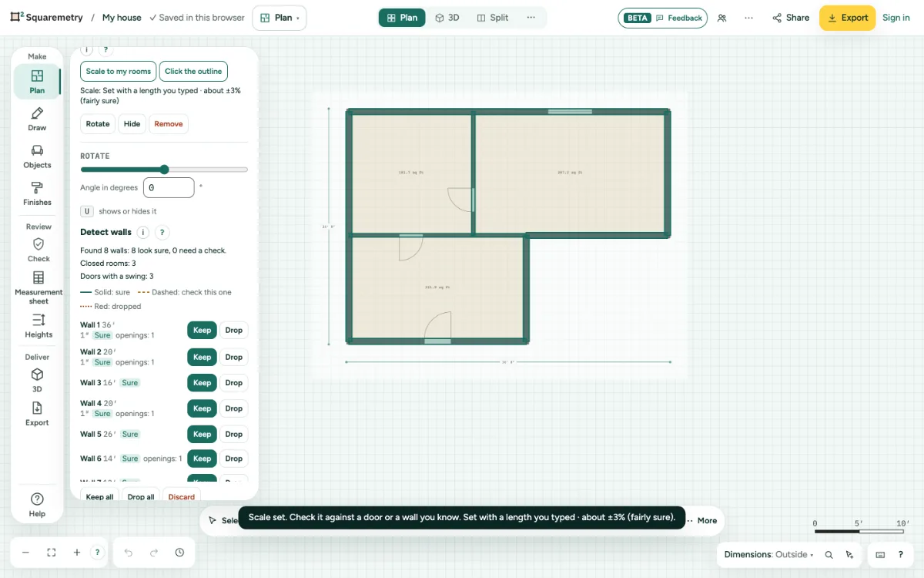Click Drop all walls button
The height and width of the screenshot is (578, 924).
pyautogui.click(x=141, y=496)
